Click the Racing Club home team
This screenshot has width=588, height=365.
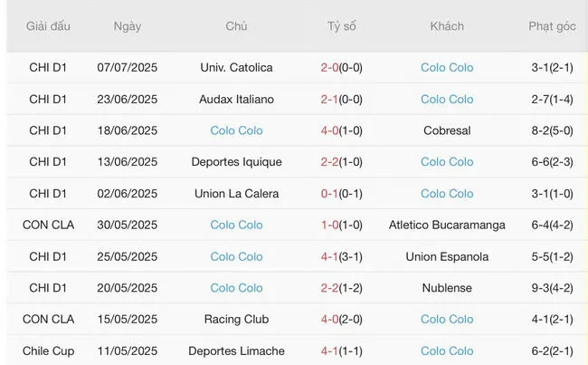point(236,319)
